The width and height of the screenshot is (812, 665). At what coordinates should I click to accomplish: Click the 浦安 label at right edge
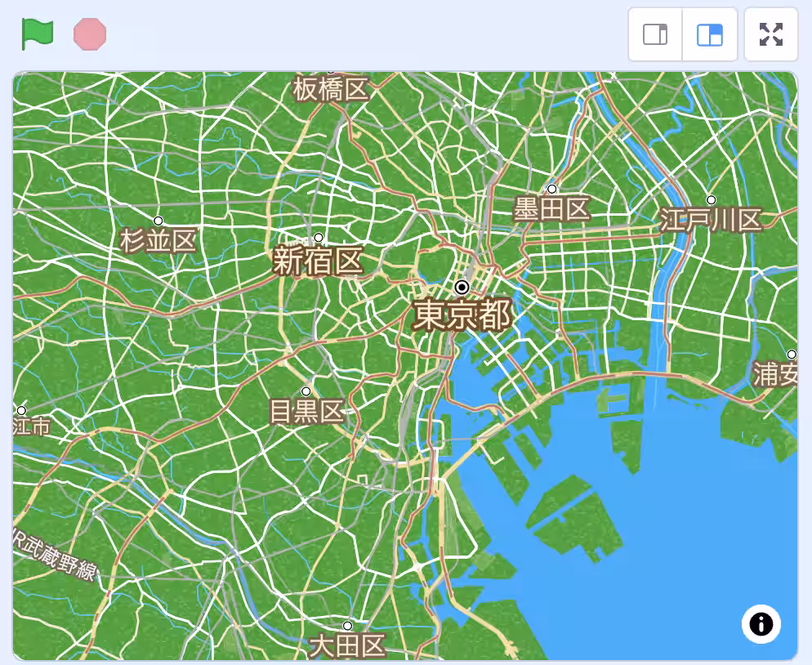click(x=775, y=374)
